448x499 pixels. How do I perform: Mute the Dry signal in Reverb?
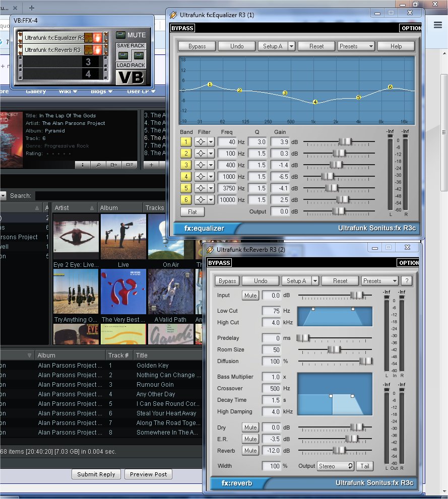250,427
